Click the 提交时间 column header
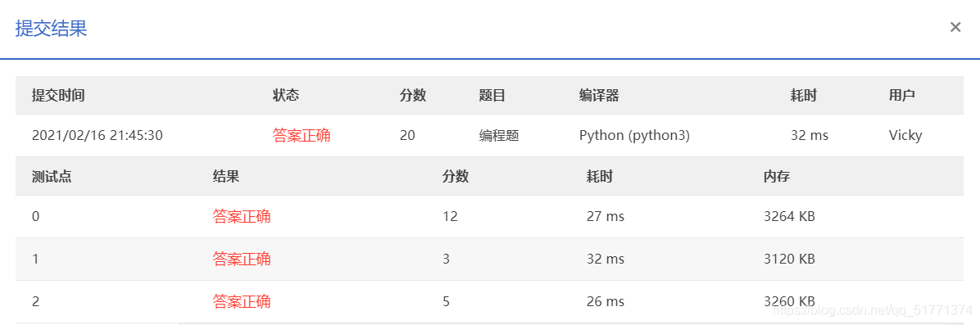 [x=58, y=96]
